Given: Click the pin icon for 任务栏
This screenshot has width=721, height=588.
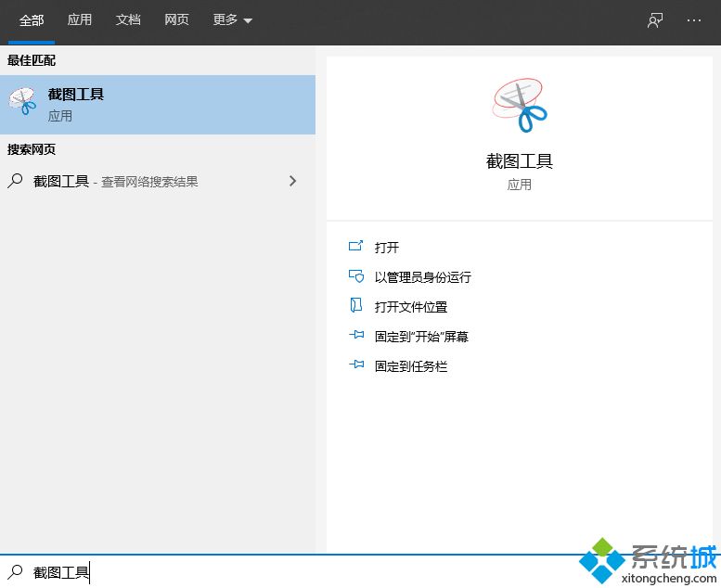Looking at the screenshot, I should (x=356, y=364).
